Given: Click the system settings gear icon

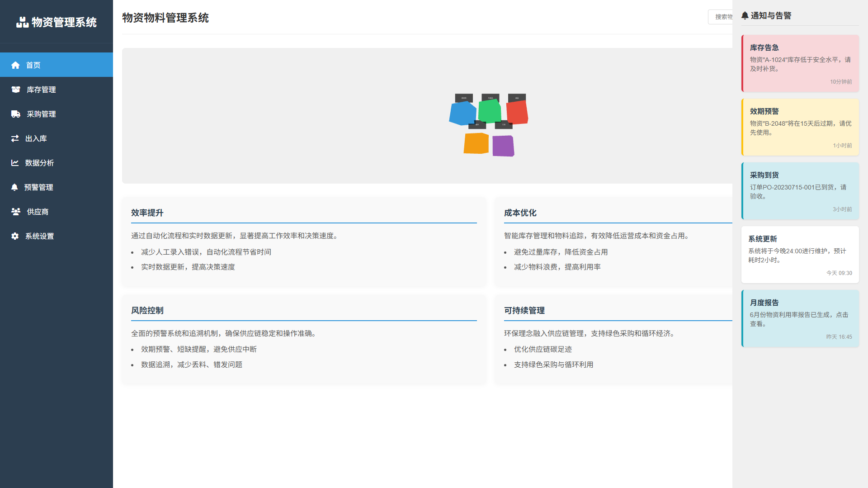Looking at the screenshot, I should (x=15, y=236).
